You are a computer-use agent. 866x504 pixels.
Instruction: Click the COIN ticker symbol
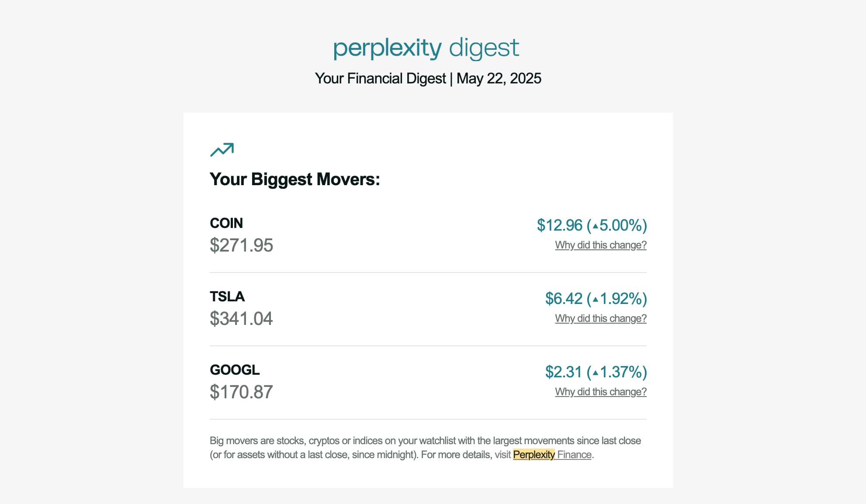click(226, 224)
